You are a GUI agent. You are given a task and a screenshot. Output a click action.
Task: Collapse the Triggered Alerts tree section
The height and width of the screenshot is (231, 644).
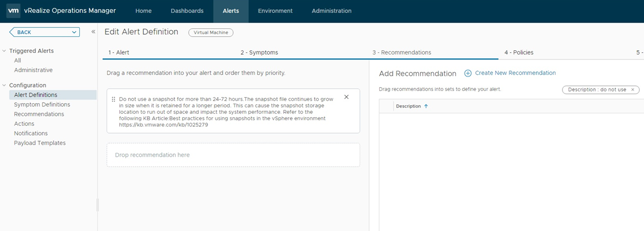point(4,51)
